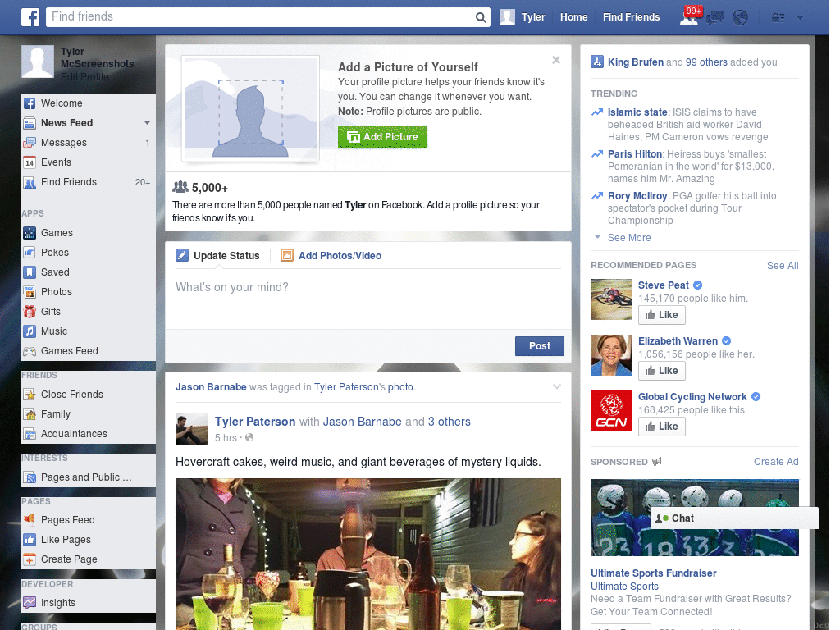Like the Global Cycling Network page
The width and height of the screenshot is (840, 630).
coord(662,427)
